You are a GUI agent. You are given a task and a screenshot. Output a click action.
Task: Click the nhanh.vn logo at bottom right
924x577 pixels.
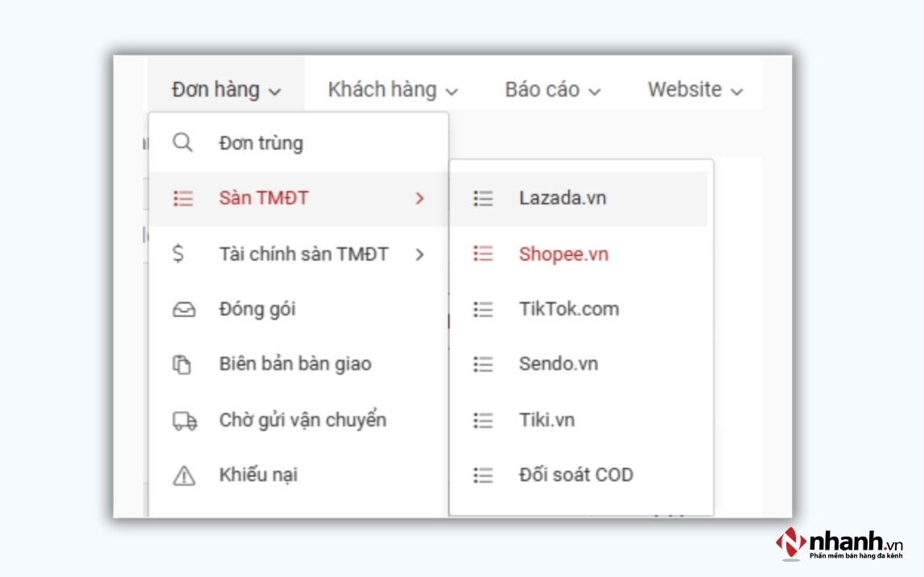tap(837, 542)
